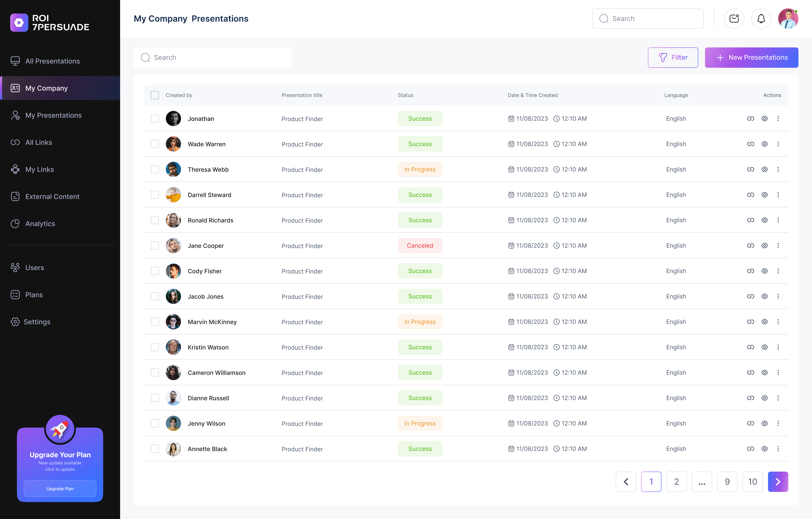The image size is (812, 519).
Task: Open more actions for Jane Cooper's row
Action: point(778,245)
